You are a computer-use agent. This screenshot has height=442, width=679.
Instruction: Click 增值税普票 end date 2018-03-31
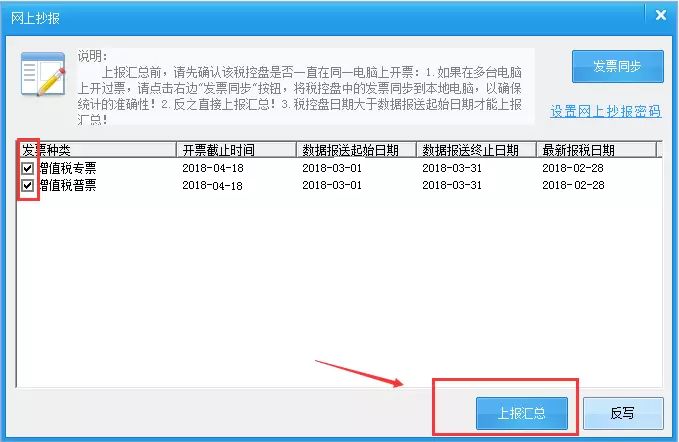click(452, 185)
